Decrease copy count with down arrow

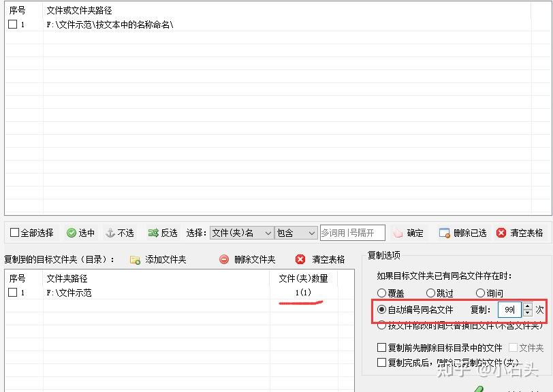tap(528, 313)
